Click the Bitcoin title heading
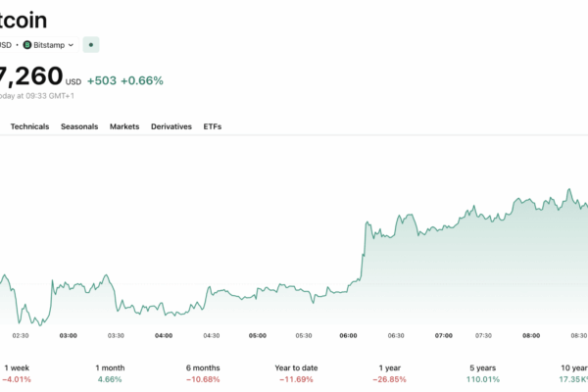The width and height of the screenshot is (588, 392). coord(24,20)
